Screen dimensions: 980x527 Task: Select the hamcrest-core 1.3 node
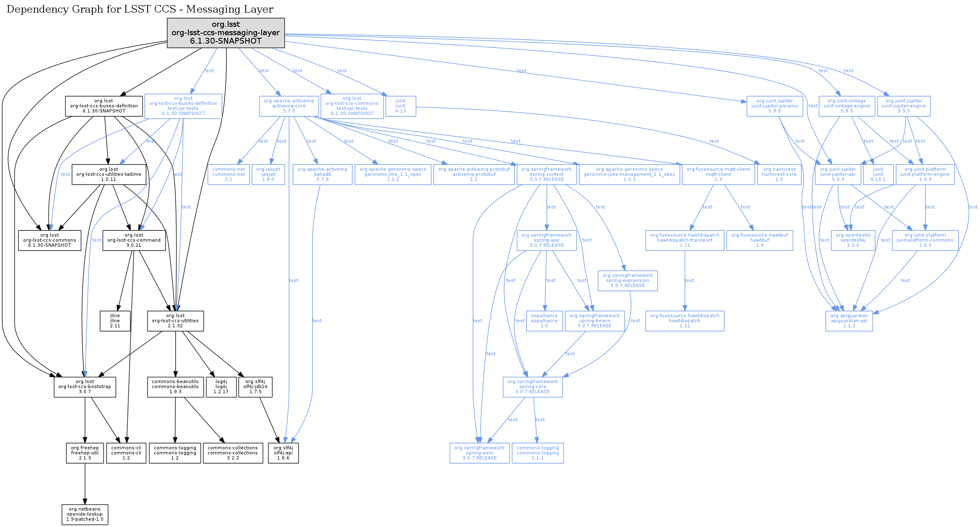pyautogui.click(x=779, y=174)
